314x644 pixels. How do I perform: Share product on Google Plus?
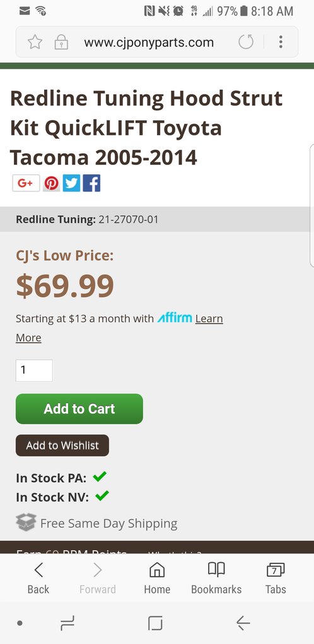coord(26,183)
